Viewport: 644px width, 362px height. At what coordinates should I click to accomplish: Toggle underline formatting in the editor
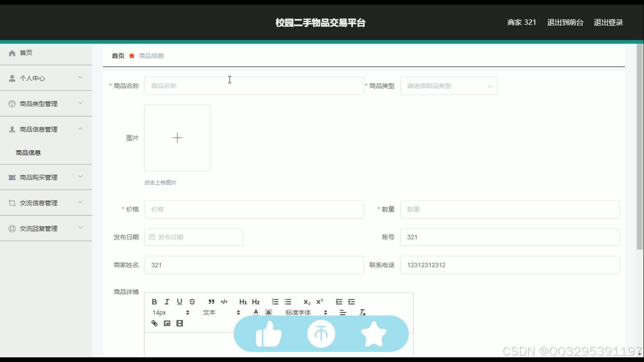[179, 302]
